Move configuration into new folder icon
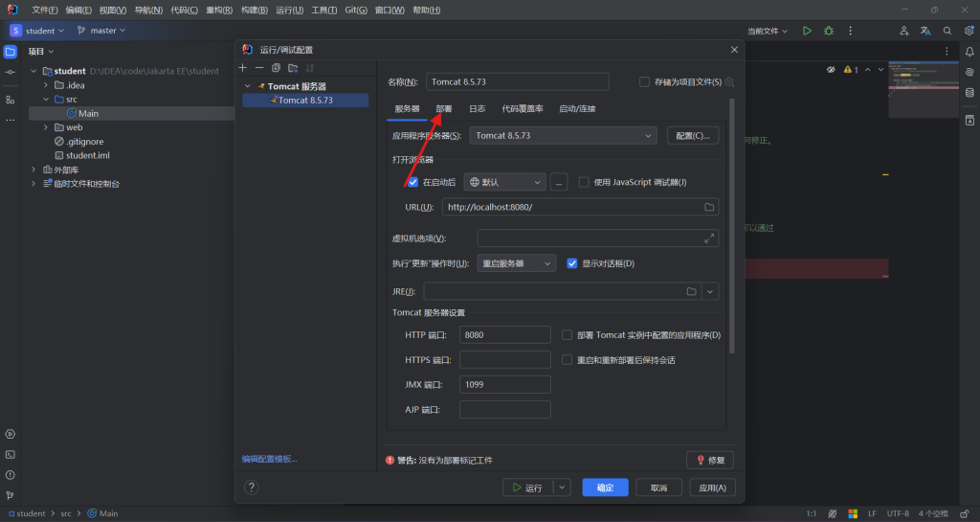Viewport: 980px width, 522px height. click(293, 67)
